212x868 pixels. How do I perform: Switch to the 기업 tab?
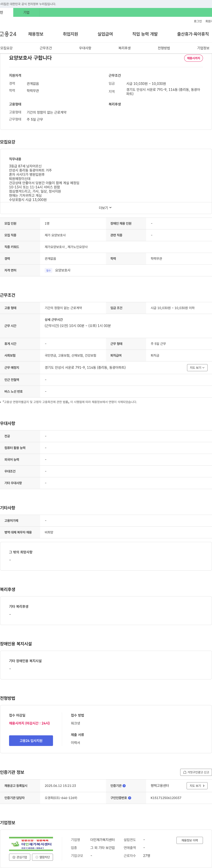coord(26,12)
